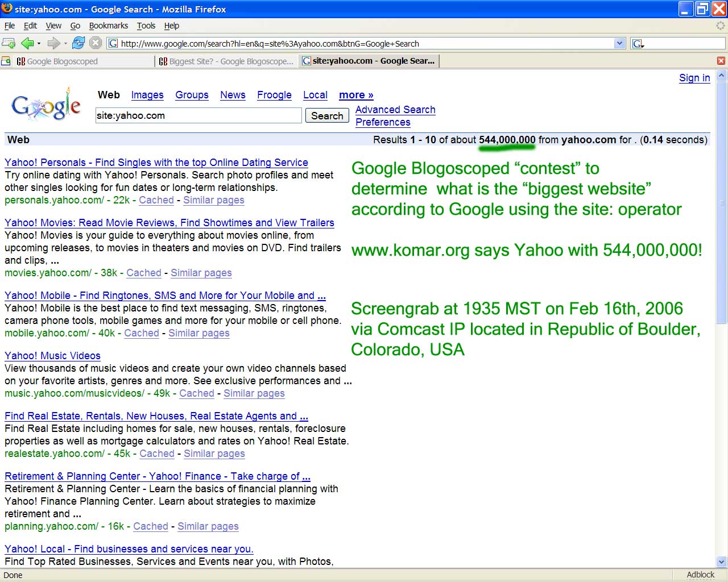Close the current tab with the red X
This screenshot has width=728, height=582.
[721, 61]
